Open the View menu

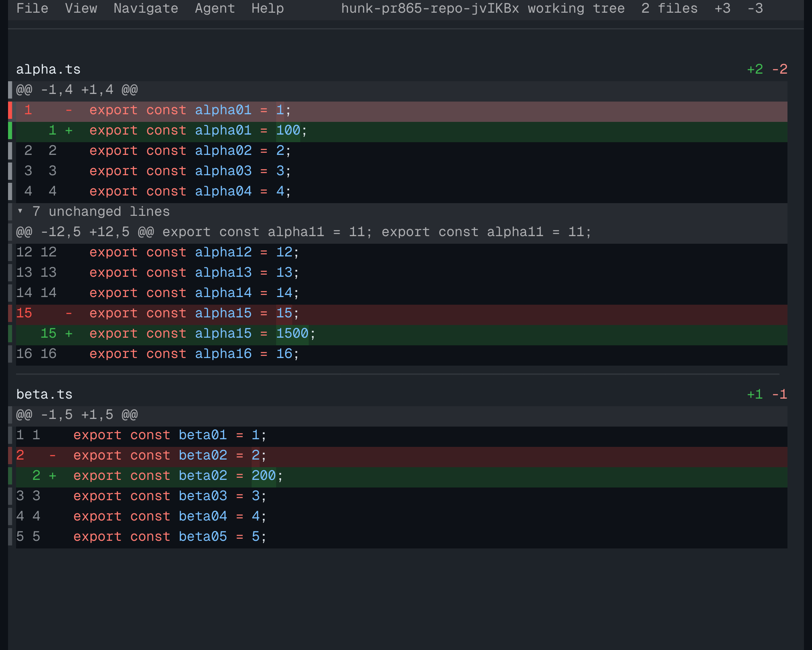pos(81,8)
